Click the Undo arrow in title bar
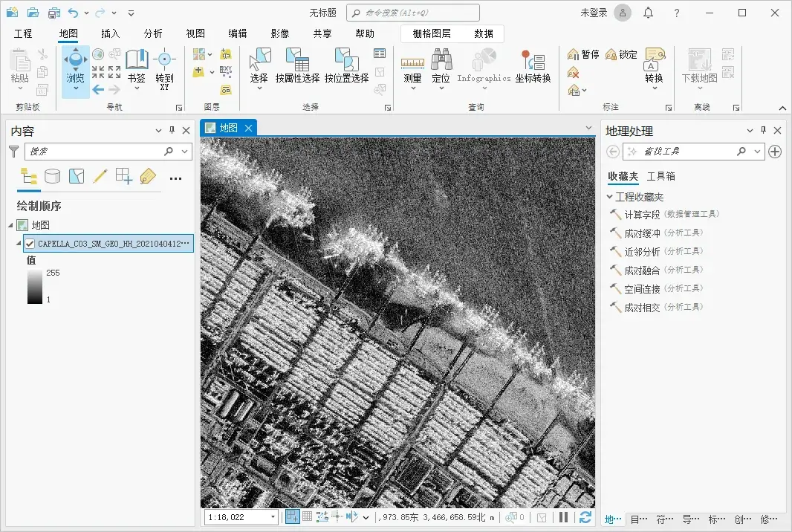792x532 pixels. pos(74,13)
